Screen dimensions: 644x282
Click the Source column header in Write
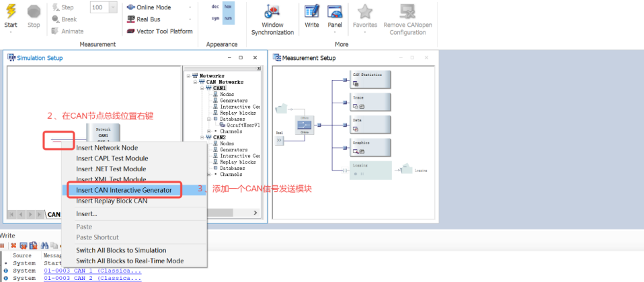tap(22, 255)
